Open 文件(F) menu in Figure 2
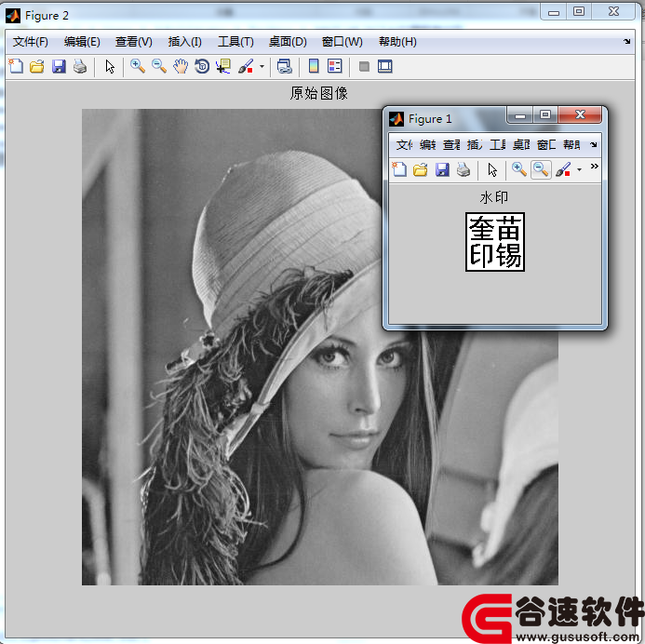 tap(31, 42)
